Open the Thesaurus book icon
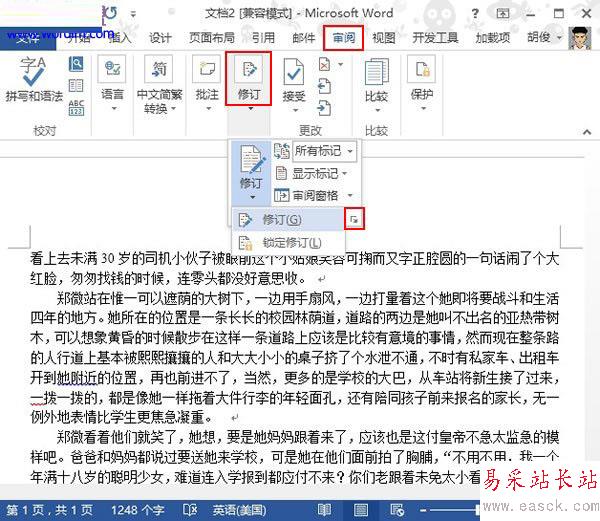This screenshot has height=521, width=600. click(76, 85)
